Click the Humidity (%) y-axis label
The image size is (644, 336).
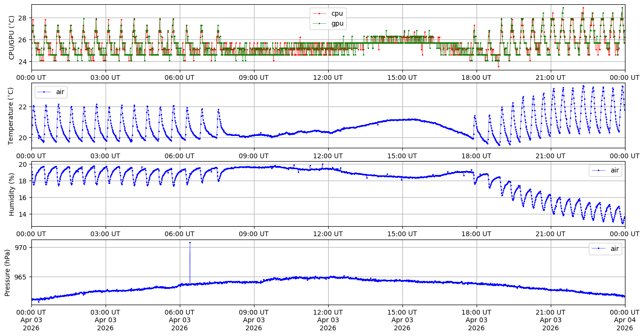(x=12, y=194)
